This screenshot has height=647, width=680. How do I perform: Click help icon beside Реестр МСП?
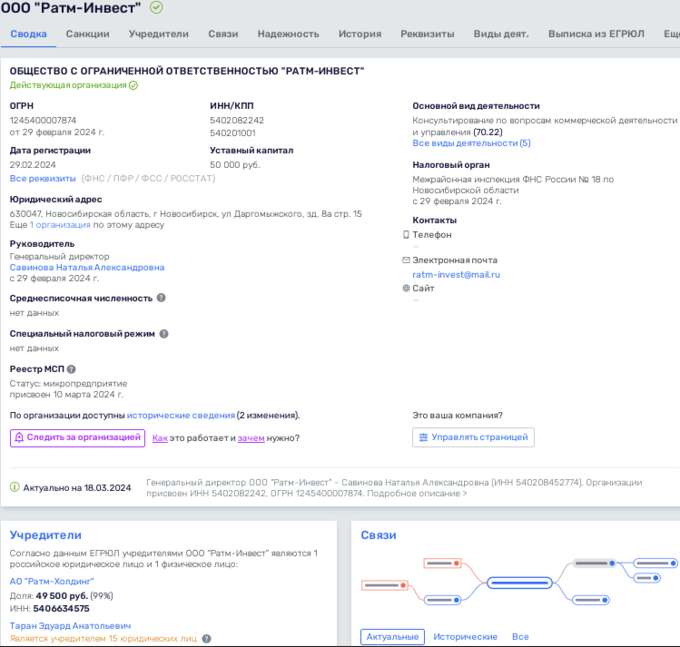tap(71, 370)
